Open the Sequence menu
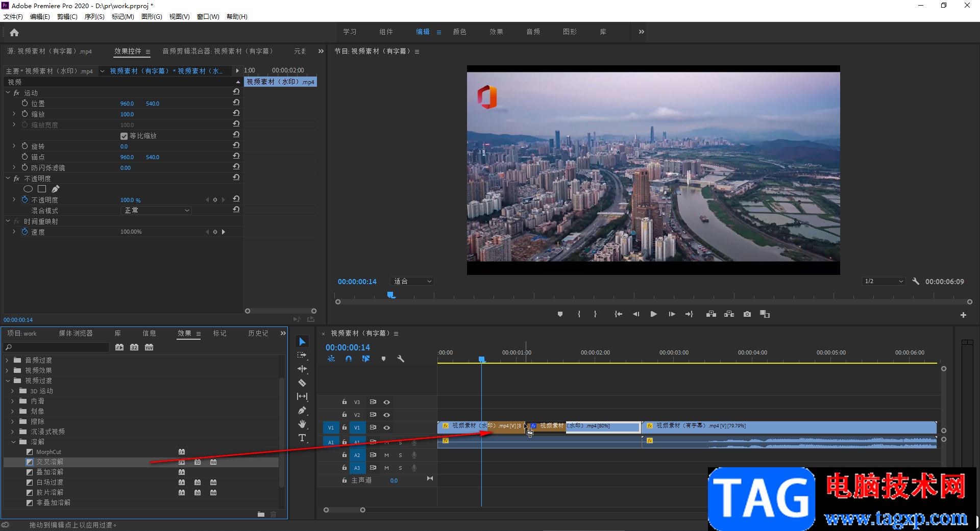 click(94, 17)
